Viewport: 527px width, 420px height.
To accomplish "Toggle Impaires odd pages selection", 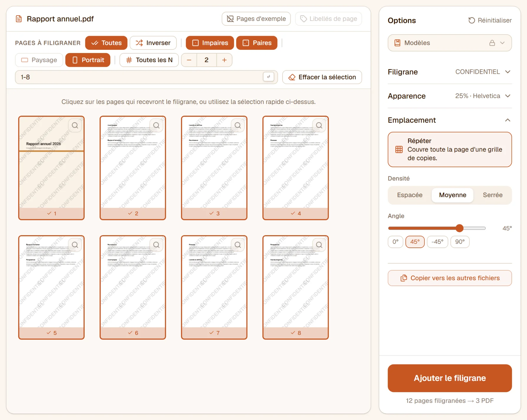I will 210,43.
